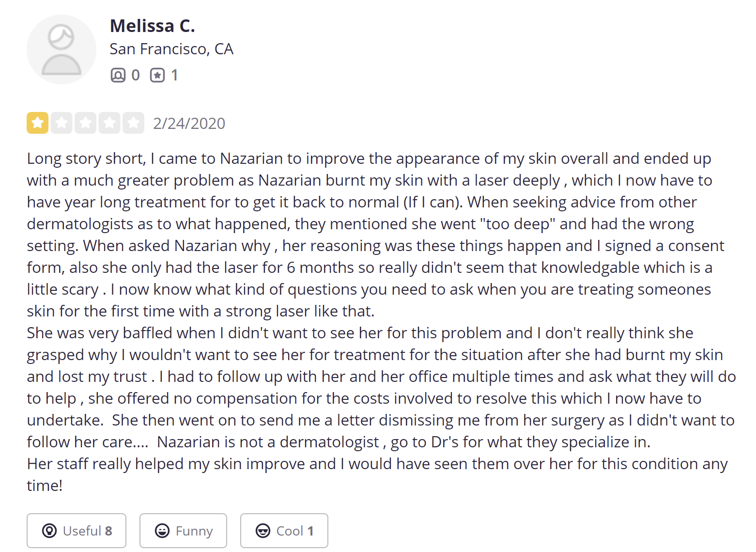
Task: Click the third gray rating star
Action: (85, 123)
